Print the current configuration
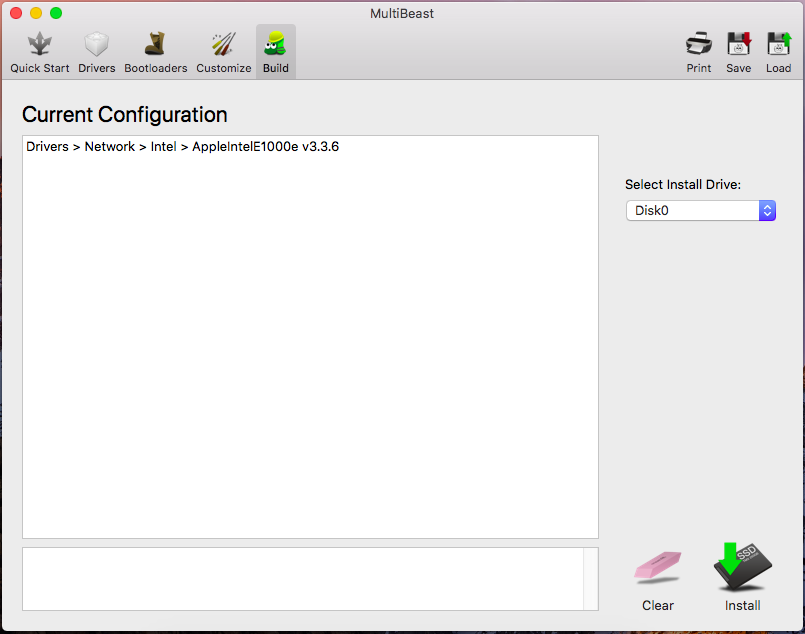The height and width of the screenshot is (634, 805). (699, 52)
